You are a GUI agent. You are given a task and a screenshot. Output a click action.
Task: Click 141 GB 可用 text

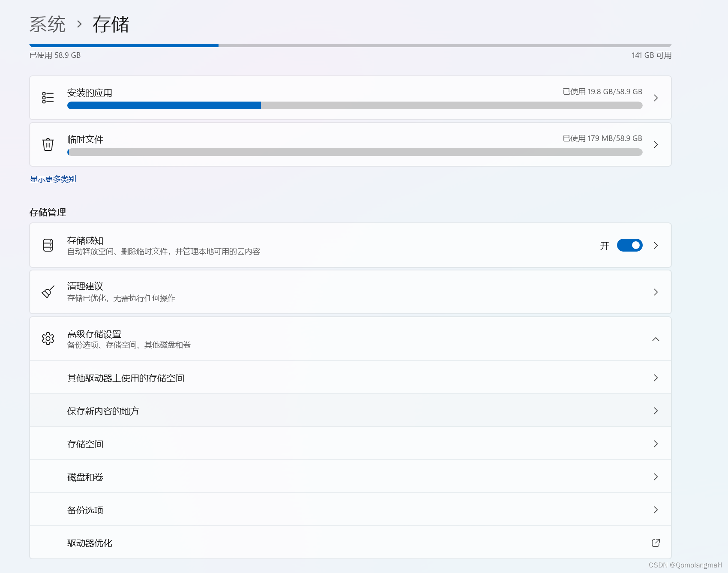click(651, 55)
